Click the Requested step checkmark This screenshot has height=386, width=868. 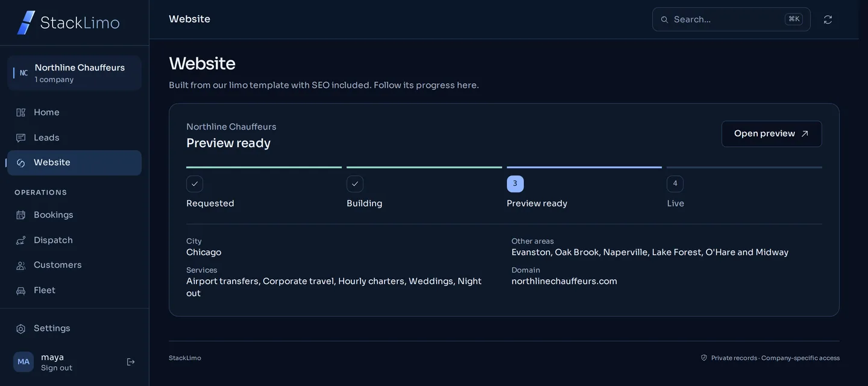pos(195,184)
